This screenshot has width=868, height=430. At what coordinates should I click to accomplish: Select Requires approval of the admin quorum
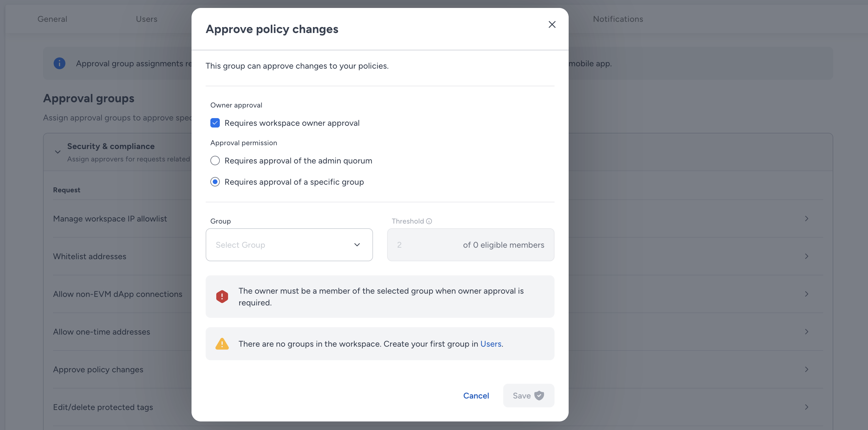(215, 161)
